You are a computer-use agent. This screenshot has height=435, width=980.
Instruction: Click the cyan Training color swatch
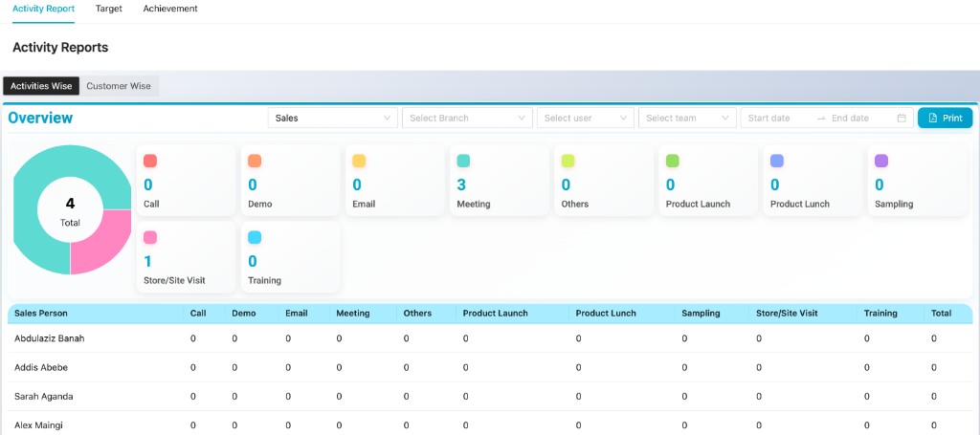coord(255,237)
